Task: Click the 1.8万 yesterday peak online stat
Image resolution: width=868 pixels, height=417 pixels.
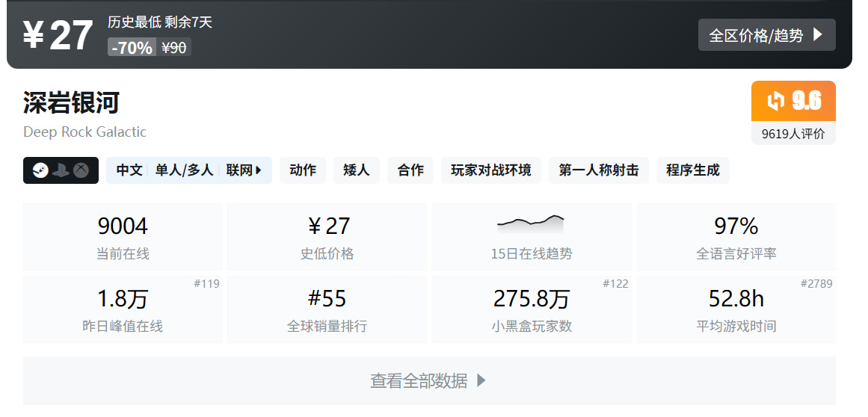Action: [123, 309]
